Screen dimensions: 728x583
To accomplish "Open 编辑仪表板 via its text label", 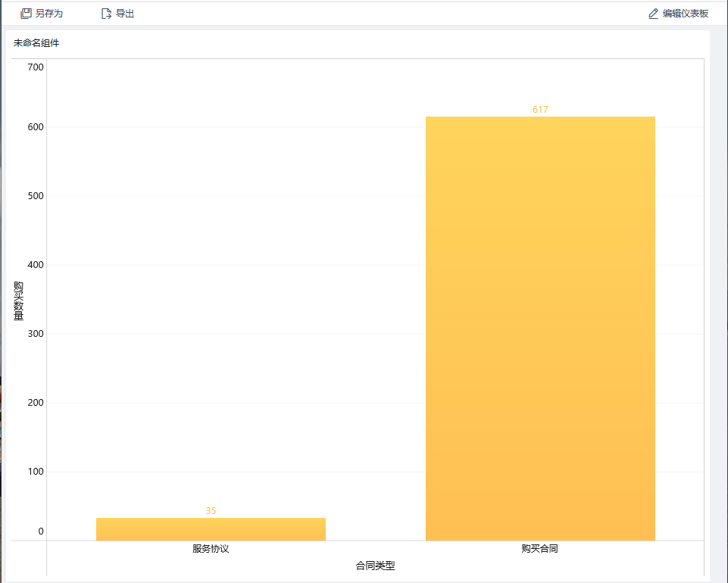I will coord(686,14).
